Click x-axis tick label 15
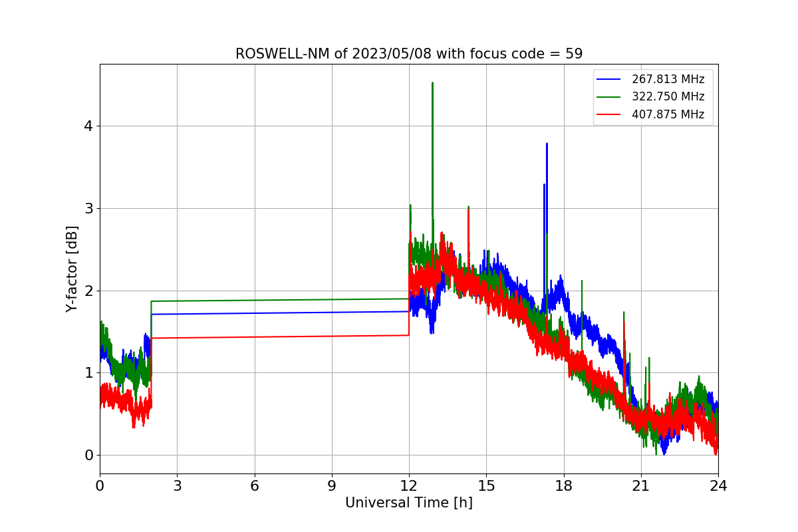The height and width of the screenshot is (532, 798). pos(486,486)
